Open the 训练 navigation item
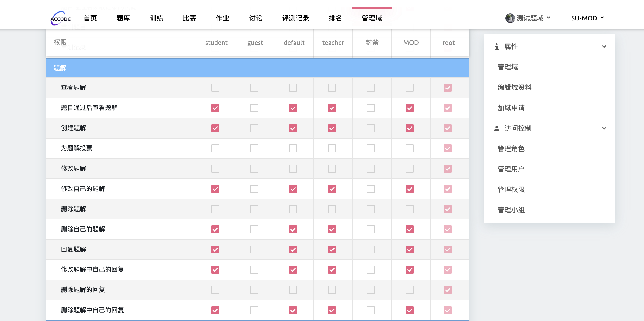This screenshot has height=321, width=644. click(x=156, y=18)
